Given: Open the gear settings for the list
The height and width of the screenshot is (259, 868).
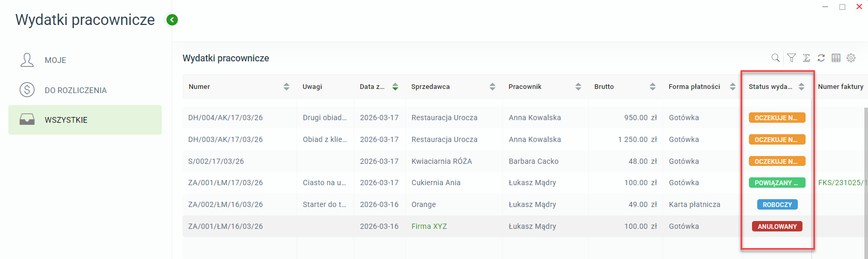Looking at the screenshot, I should click(x=851, y=58).
